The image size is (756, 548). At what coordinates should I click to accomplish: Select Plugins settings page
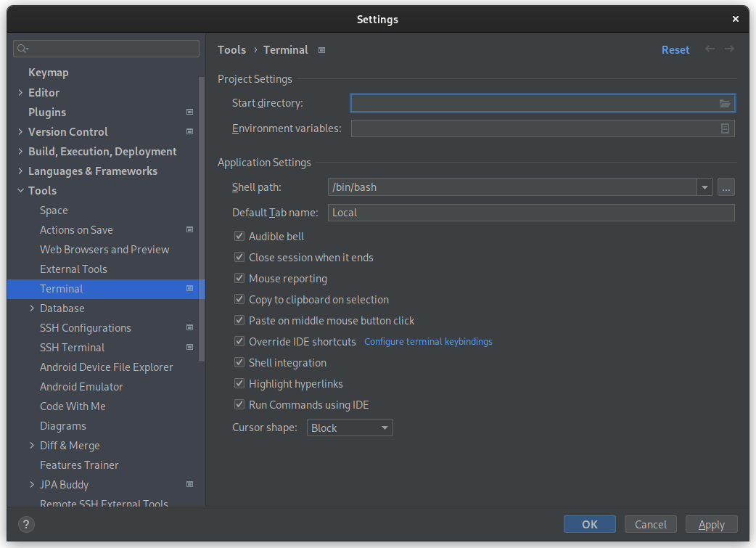[46, 112]
